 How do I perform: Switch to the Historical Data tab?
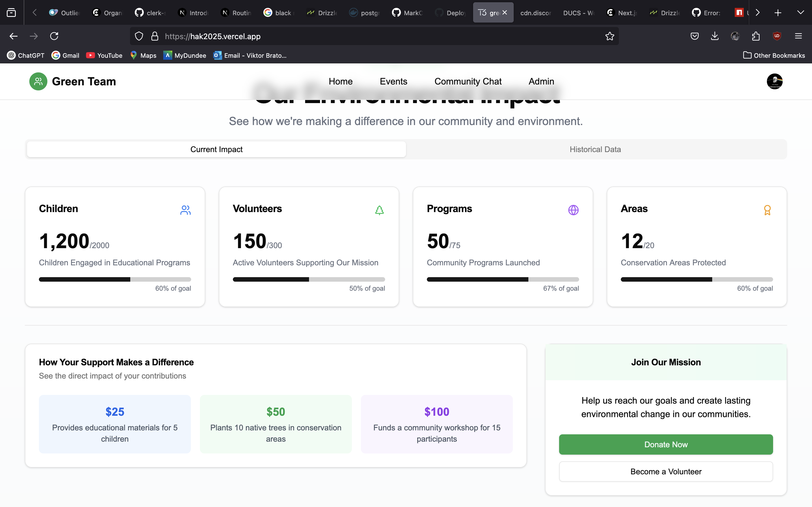pos(595,150)
